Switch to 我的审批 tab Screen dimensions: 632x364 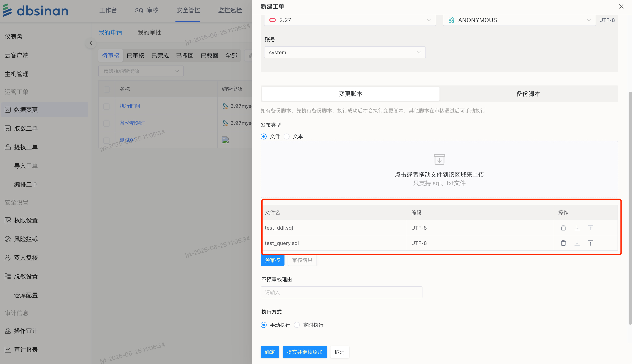coord(149,33)
